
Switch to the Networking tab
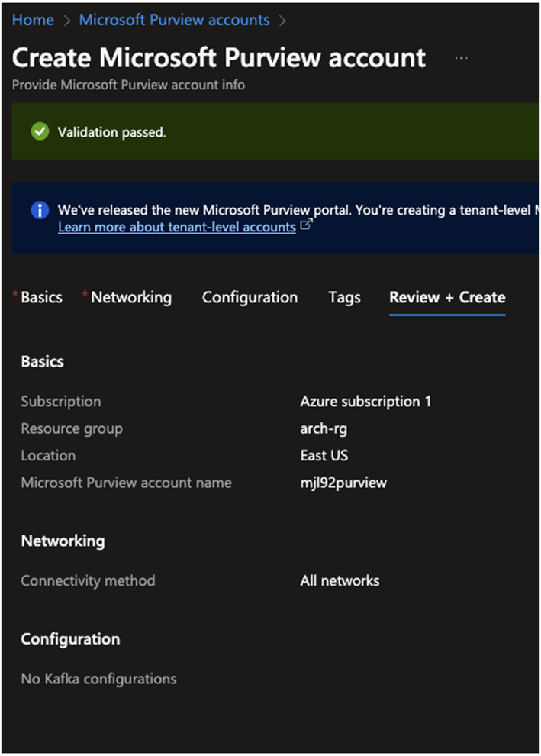click(x=131, y=298)
